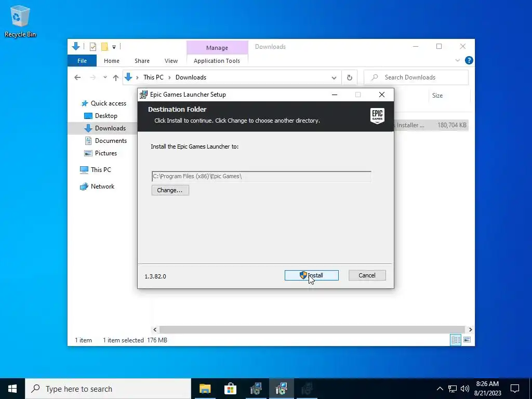Open the View ribbon tab
The width and height of the screenshot is (532, 399).
[x=171, y=61]
